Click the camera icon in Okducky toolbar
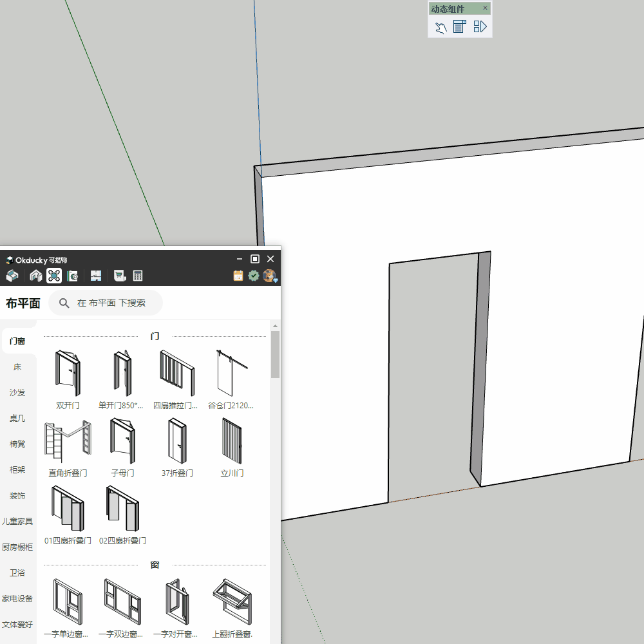The height and width of the screenshot is (644, 644). (x=73, y=276)
